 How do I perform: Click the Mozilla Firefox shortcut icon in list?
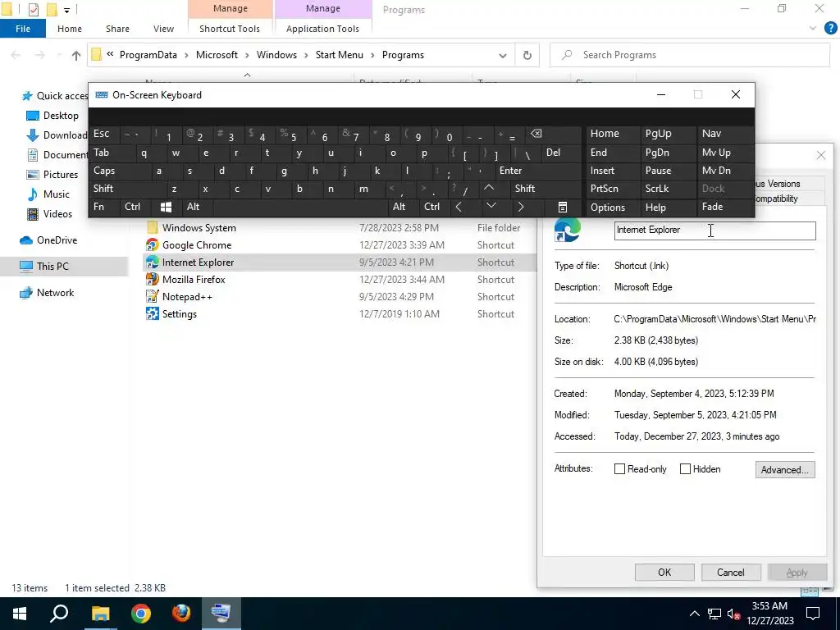point(152,279)
